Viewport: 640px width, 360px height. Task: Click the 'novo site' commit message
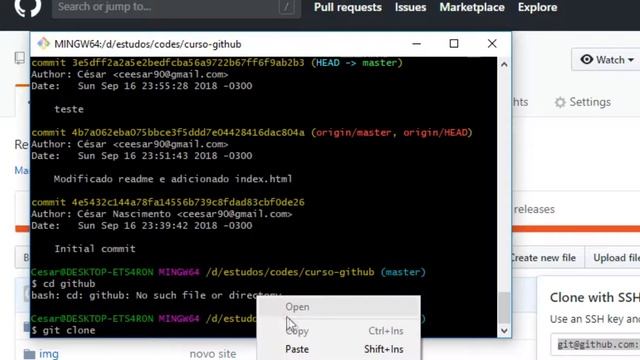pos(213,354)
